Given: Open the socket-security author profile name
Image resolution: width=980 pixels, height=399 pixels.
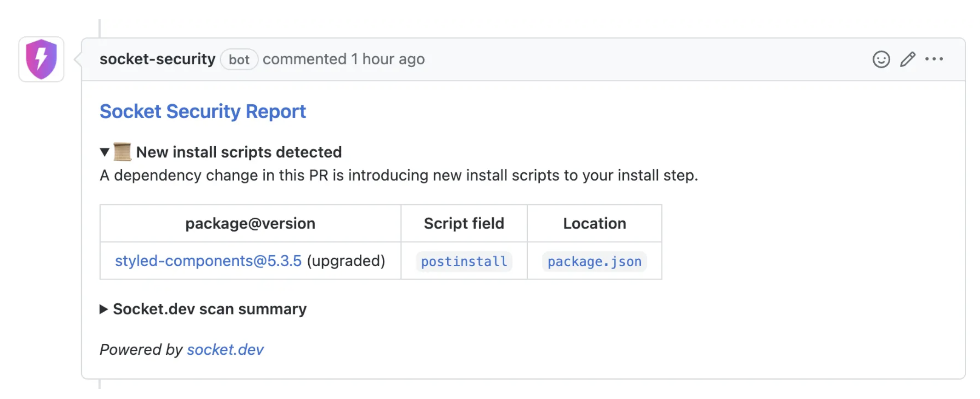Looking at the screenshot, I should (x=157, y=59).
